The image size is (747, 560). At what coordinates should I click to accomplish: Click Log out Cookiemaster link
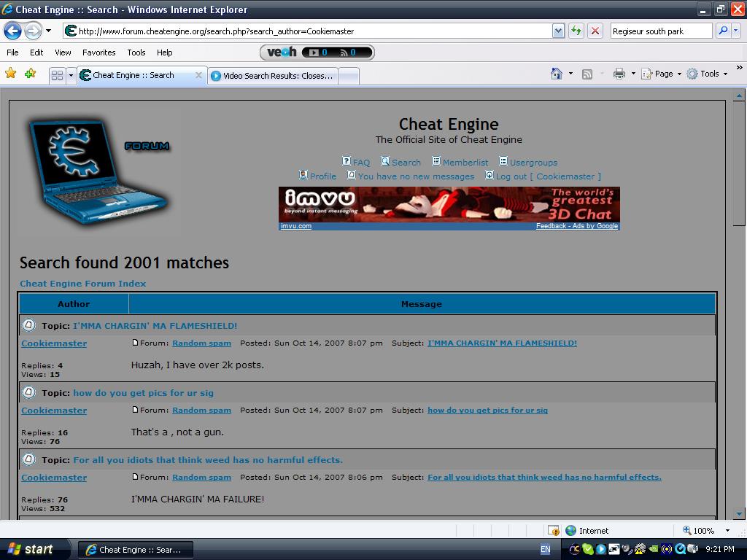[x=548, y=176]
